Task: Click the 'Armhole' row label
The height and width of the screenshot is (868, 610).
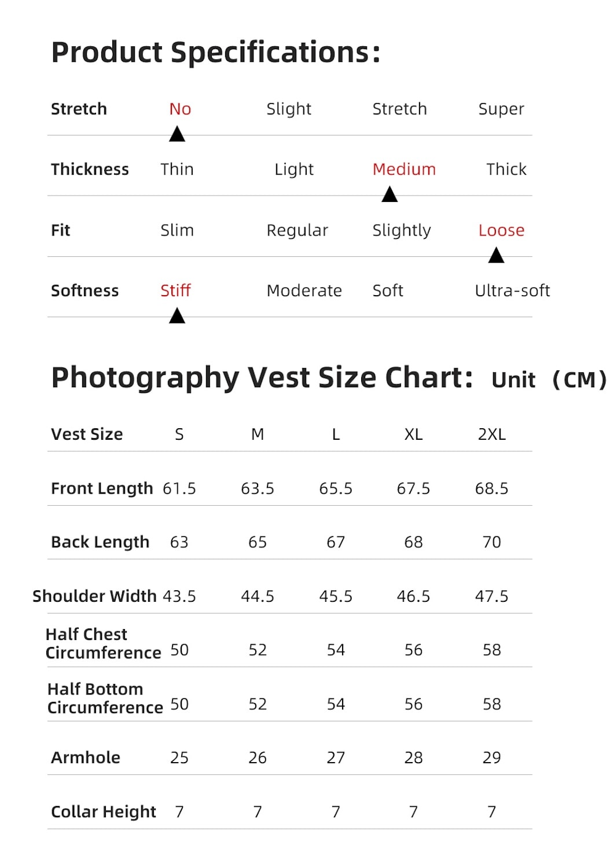Action: (86, 757)
